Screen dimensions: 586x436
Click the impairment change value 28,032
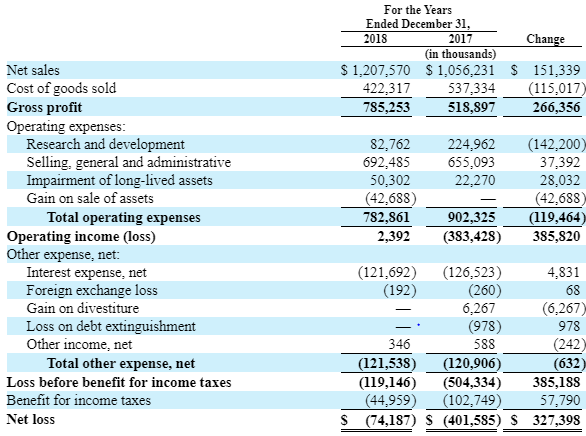560,180
